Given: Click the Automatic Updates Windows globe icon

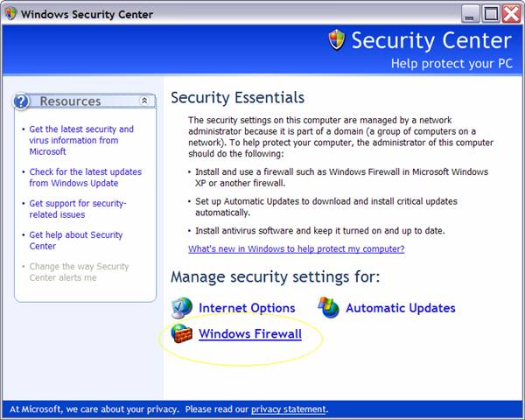Looking at the screenshot, I should [x=328, y=307].
